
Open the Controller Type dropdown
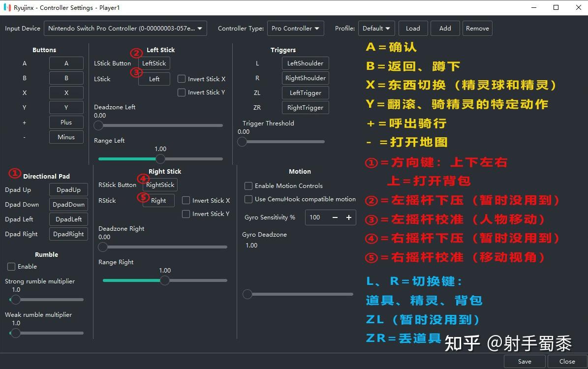[x=295, y=28]
